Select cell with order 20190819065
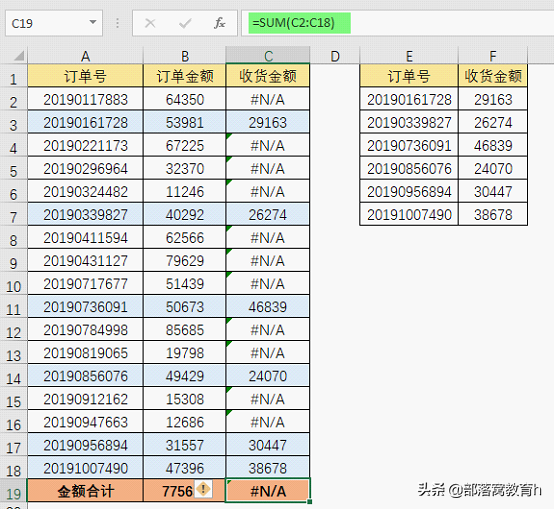The width and height of the screenshot is (554, 509). coord(86,353)
